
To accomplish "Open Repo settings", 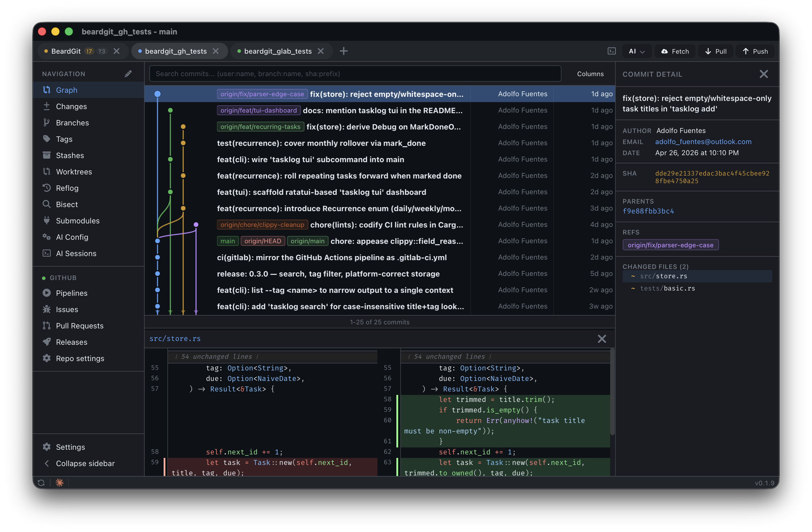I will (x=88, y=359).
